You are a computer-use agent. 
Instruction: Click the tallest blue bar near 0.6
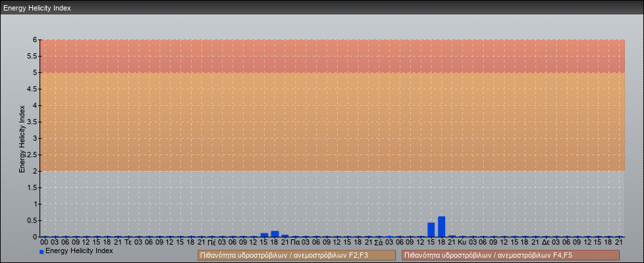pyautogui.click(x=442, y=226)
